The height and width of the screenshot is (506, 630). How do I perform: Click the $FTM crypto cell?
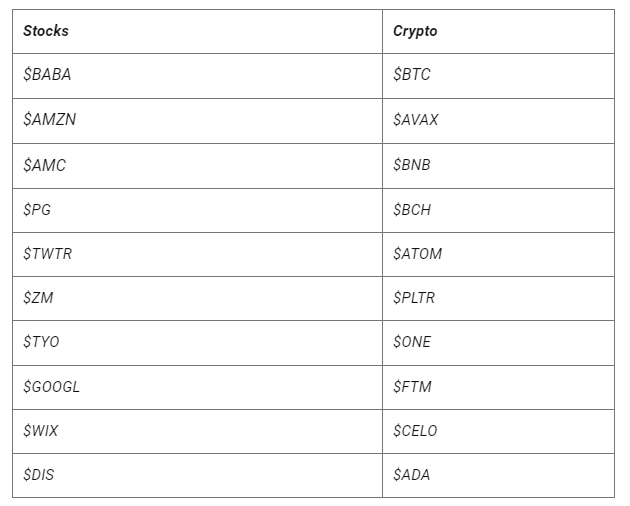click(498, 388)
